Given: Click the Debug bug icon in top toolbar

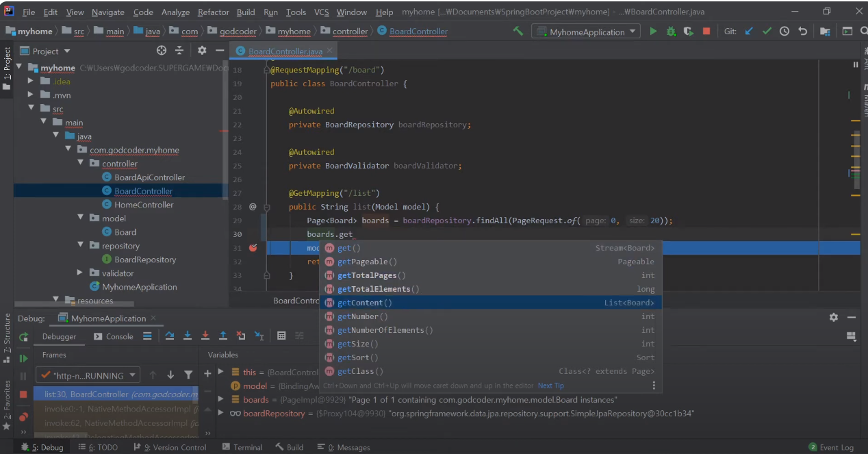Looking at the screenshot, I should point(671,31).
